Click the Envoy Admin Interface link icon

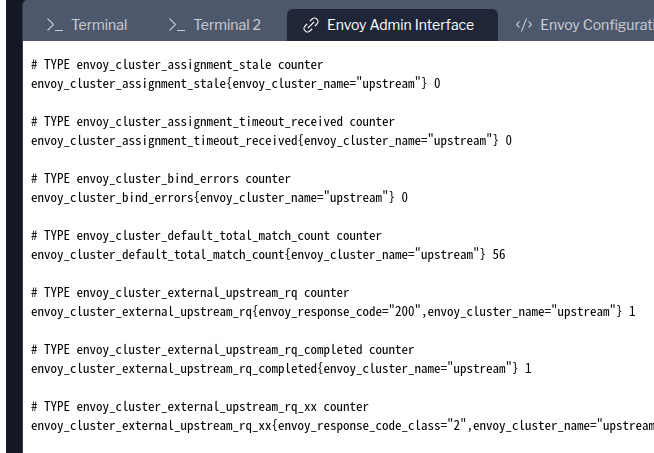click(x=311, y=25)
